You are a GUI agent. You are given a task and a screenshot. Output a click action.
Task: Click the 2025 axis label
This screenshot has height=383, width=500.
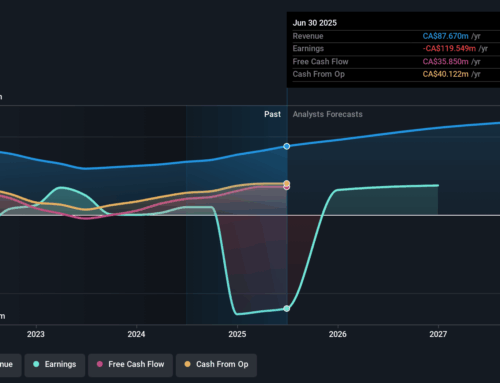click(237, 334)
